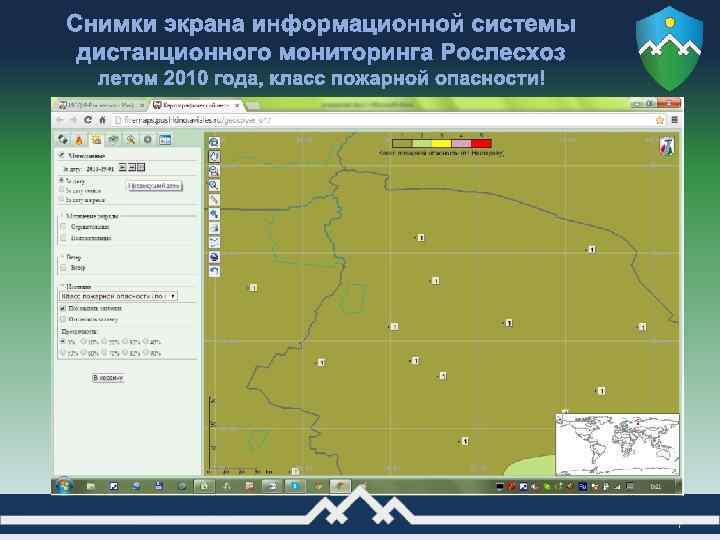
Task: Select the active second browser tab
Action: point(197,105)
